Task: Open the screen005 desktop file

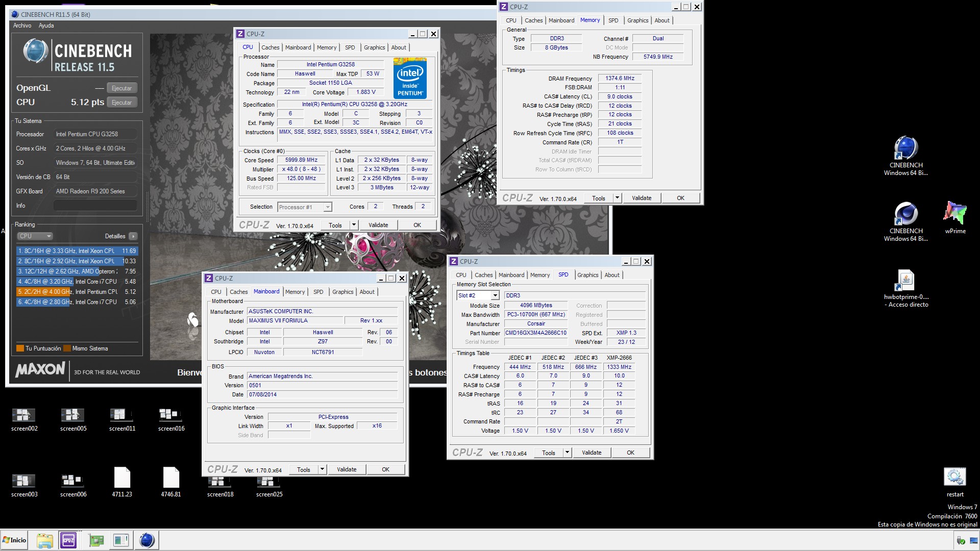Action: (x=73, y=420)
